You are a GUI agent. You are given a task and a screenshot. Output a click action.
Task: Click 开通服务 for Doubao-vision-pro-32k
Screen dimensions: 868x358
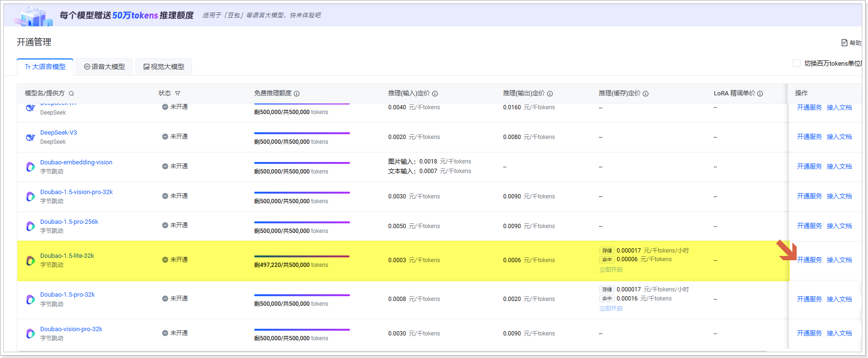pos(809,333)
